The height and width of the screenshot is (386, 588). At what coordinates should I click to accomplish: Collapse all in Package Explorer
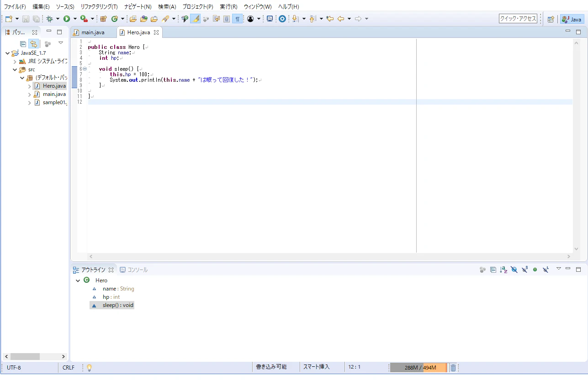[23, 44]
